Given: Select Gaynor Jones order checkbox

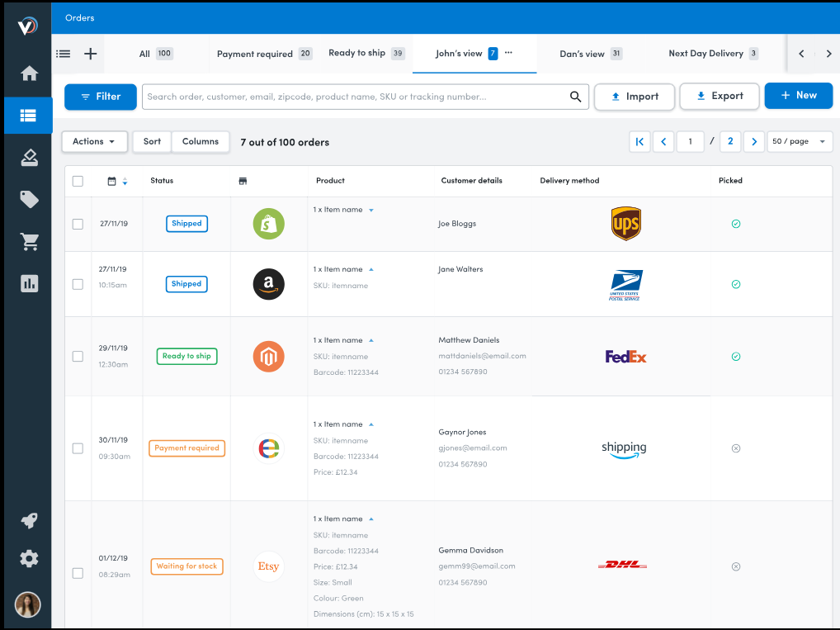Looking at the screenshot, I should tap(78, 448).
